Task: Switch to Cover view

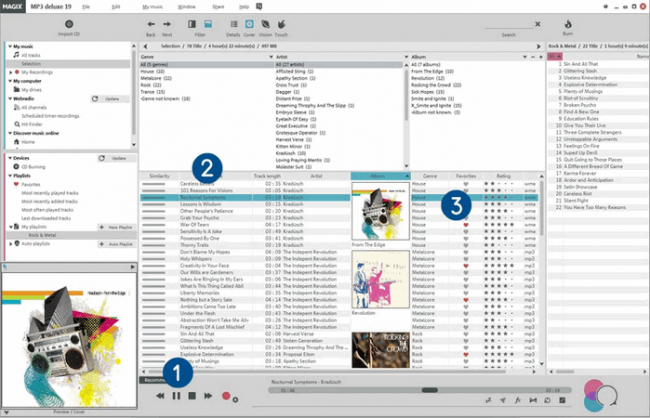Action: point(249,24)
